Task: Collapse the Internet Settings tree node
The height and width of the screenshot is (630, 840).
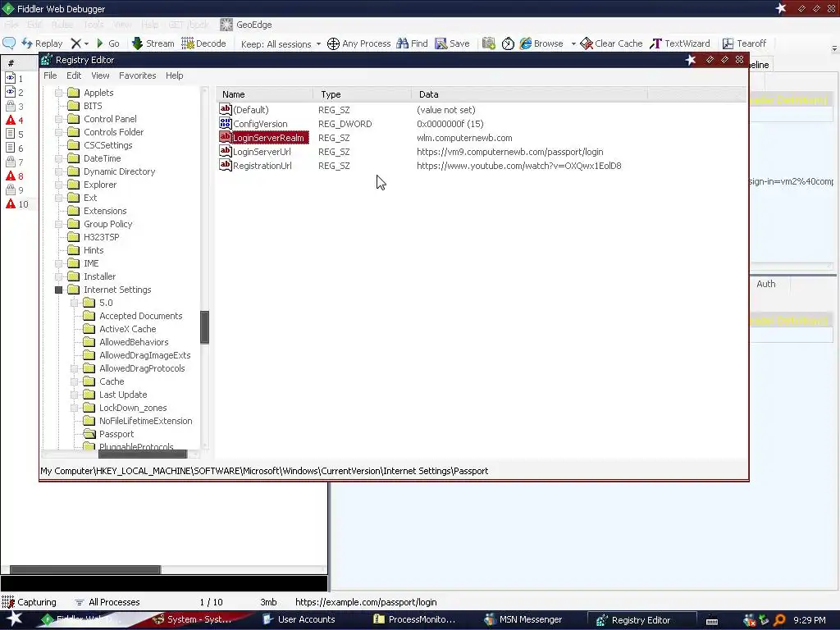Action: pyautogui.click(x=59, y=290)
